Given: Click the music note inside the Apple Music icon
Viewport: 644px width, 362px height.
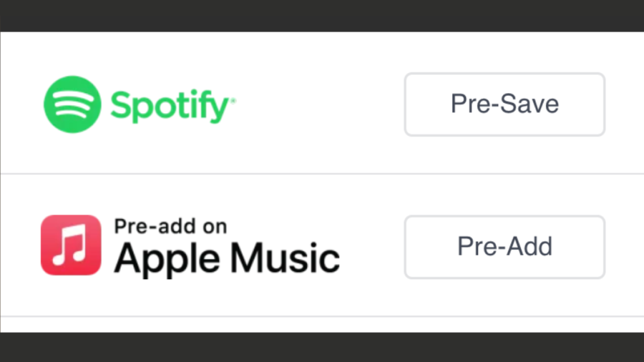Looking at the screenshot, I should tap(71, 245).
